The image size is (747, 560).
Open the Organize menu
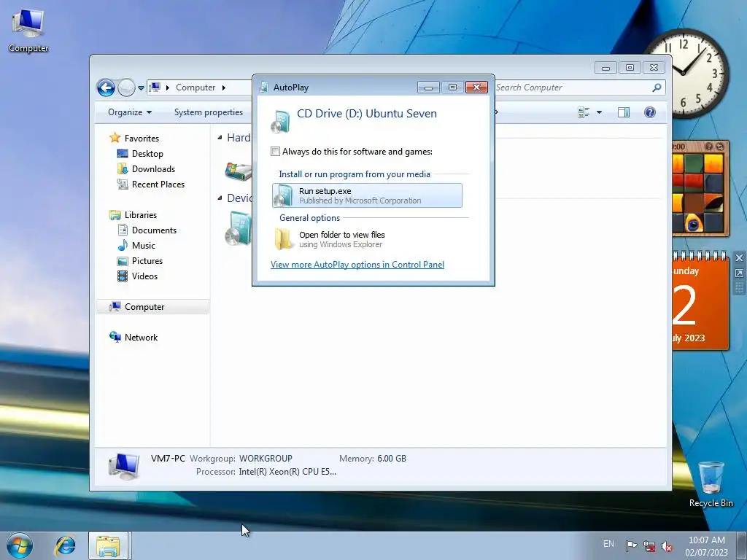130,112
